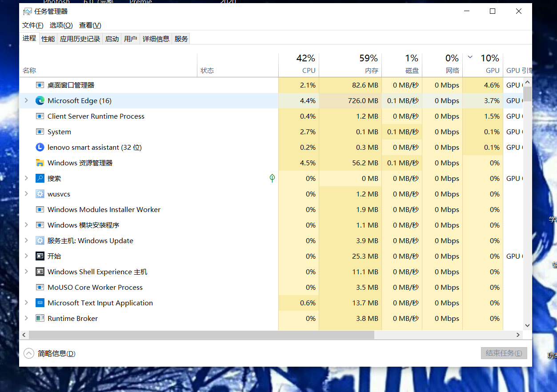Click the Runtime Broker icon
557x392 pixels.
tap(40, 318)
